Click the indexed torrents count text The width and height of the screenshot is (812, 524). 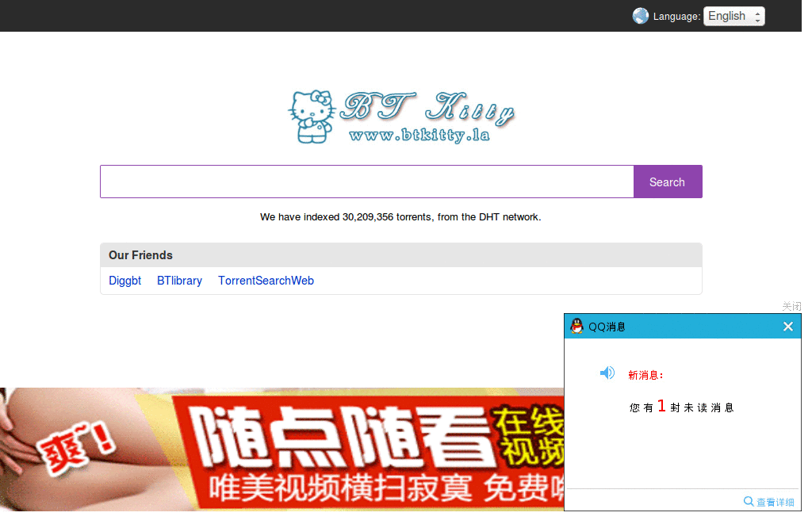pyautogui.click(x=400, y=217)
